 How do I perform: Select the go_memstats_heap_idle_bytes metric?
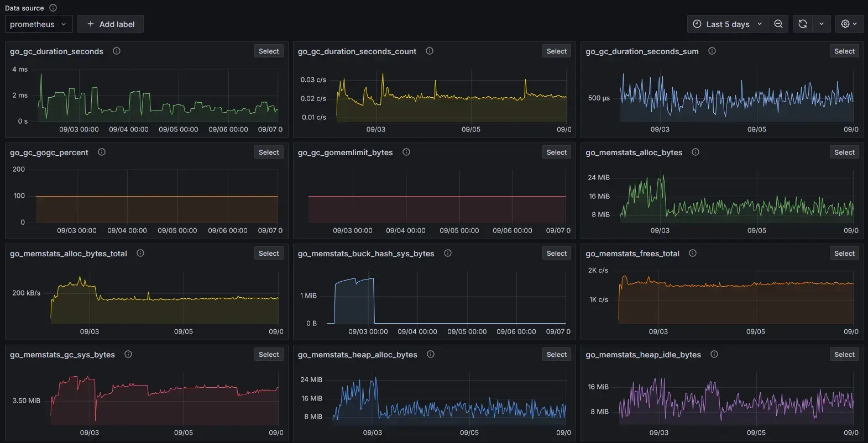(x=844, y=355)
